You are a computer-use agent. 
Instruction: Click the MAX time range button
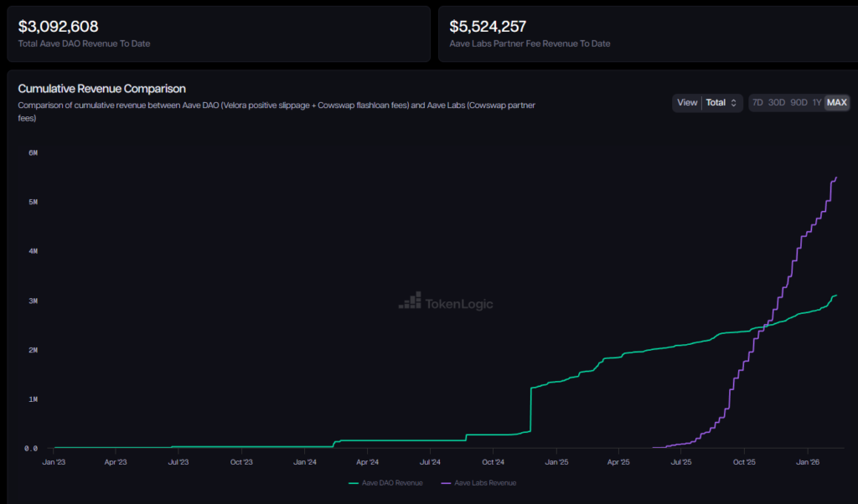[x=836, y=103]
